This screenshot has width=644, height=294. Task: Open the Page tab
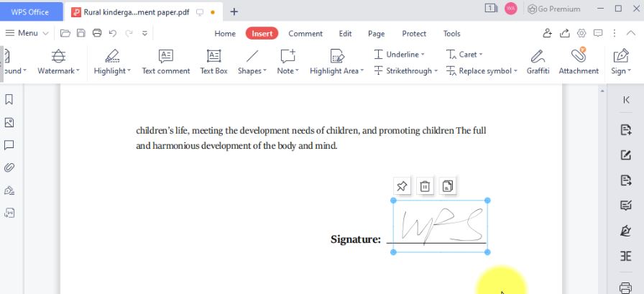click(376, 34)
